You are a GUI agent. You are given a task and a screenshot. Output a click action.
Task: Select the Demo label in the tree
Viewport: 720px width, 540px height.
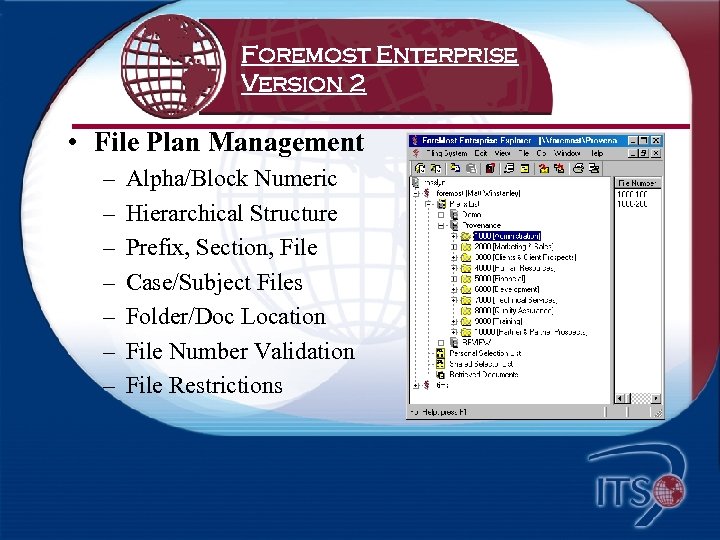pos(472,214)
